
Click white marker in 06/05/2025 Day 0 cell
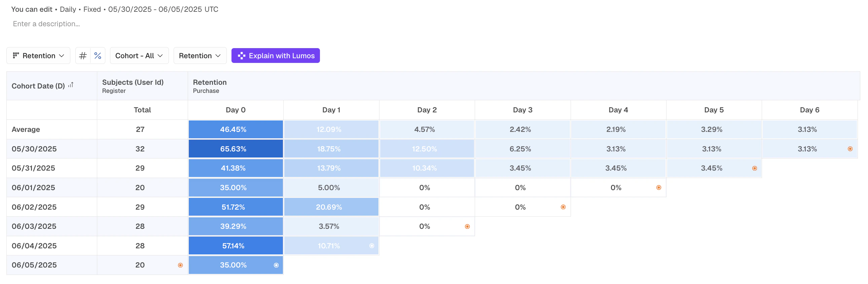276,265
